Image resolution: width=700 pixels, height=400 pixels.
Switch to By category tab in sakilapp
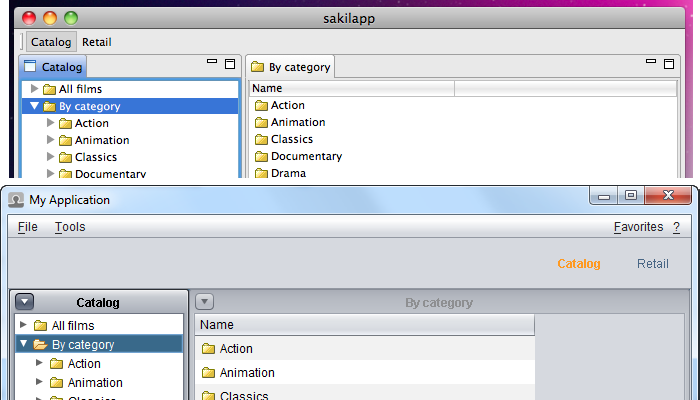tap(291, 67)
